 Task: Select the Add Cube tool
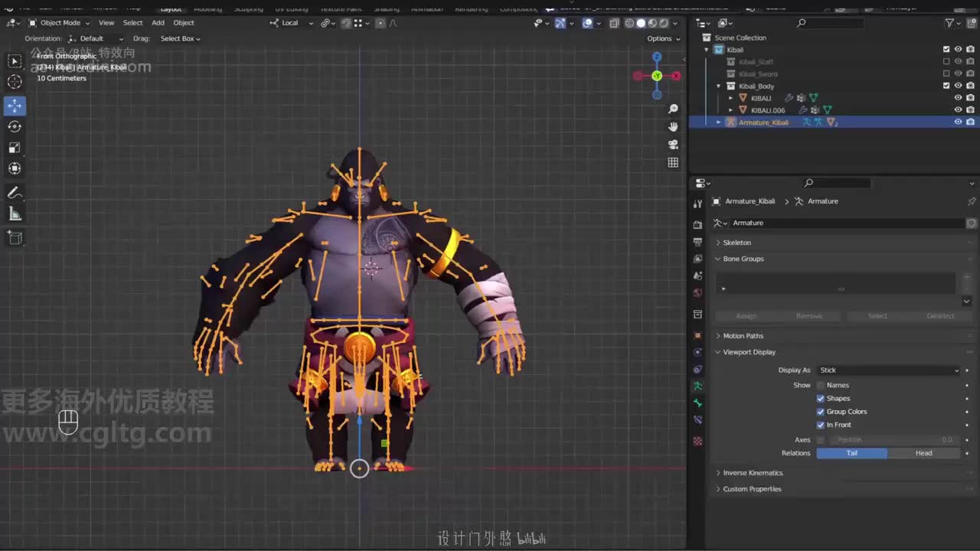(x=15, y=238)
